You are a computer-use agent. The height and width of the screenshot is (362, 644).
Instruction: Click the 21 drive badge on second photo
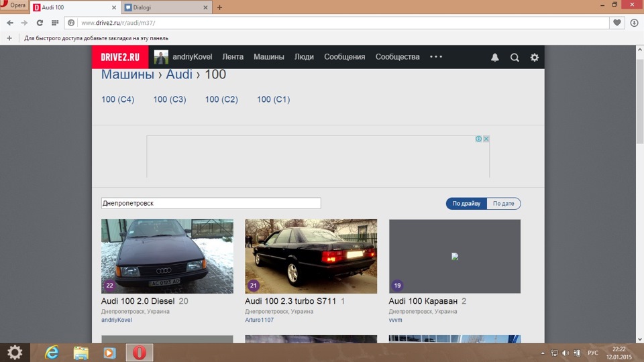pos(254,286)
